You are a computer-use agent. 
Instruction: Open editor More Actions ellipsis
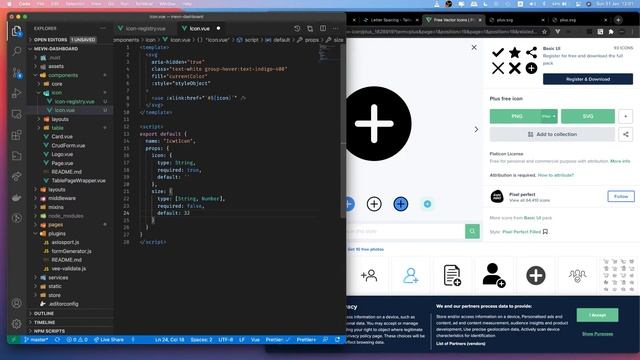pyautogui.click(x=336, y=29)
